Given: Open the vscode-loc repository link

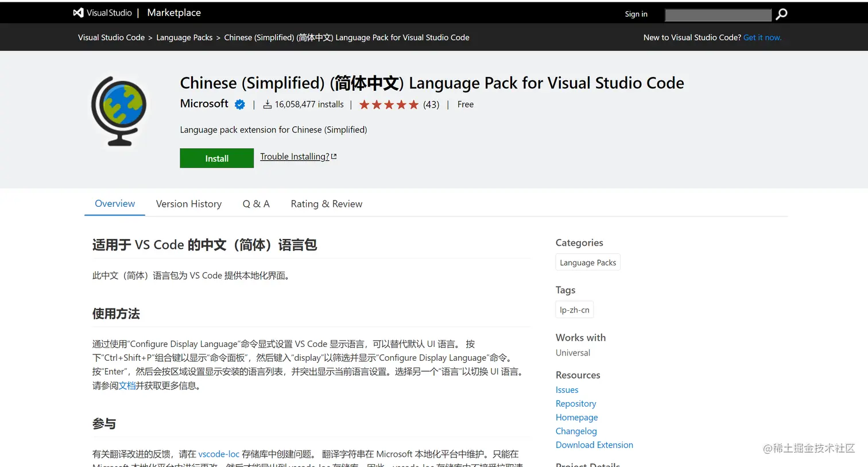Looking at the screenshot, I should pyautogui.click(x=219, y=454).
